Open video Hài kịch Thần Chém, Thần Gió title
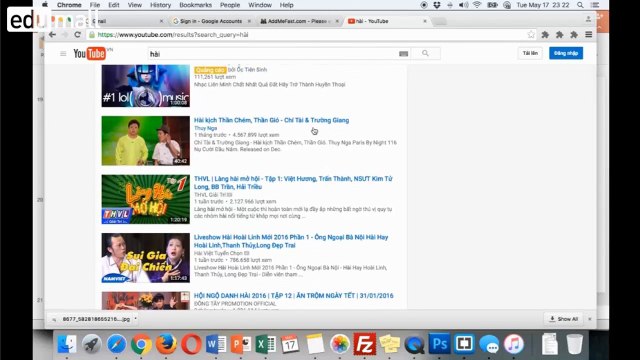This screenshot has height=360, width=640. [271, 120]
